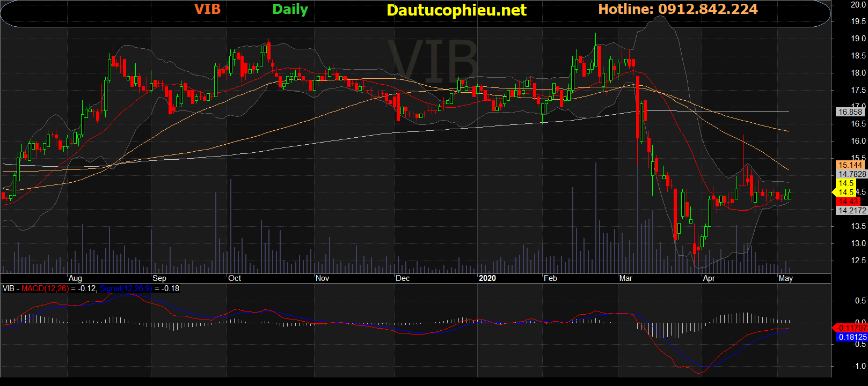This screenshot has height=386, width=868.
Task: Click the Sep label on time axis
Action: (159, 278)
